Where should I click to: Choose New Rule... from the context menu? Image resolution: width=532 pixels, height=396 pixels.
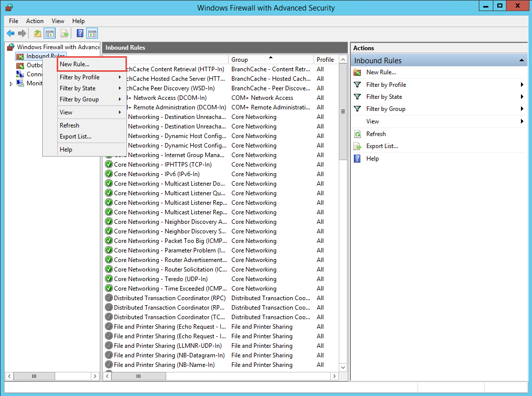74,64
